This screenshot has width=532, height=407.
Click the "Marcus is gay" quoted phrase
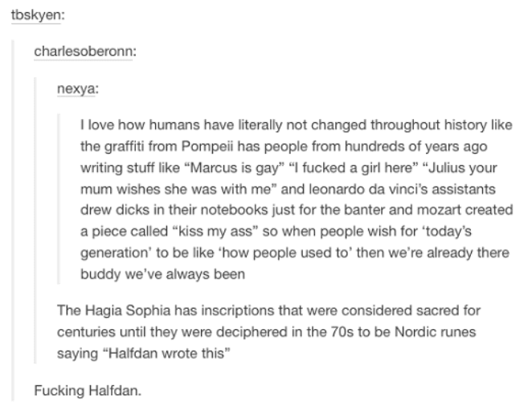(234, 167)
